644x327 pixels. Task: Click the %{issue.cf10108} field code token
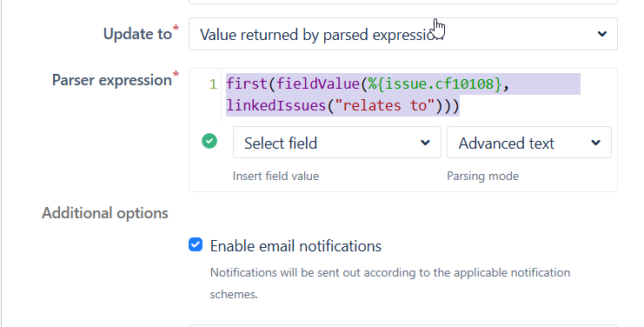coord(435,83)
